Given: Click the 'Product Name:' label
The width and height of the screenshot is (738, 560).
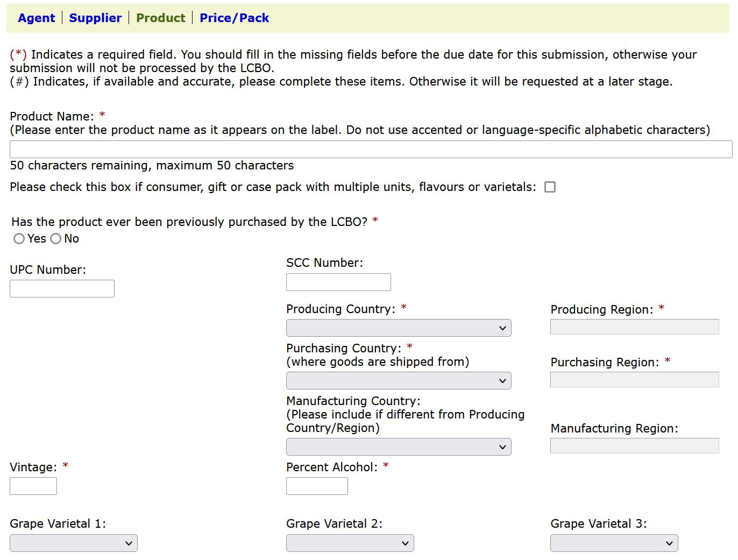Looking at the screenshot, I should pyautogui.click(x=52, y=116).
